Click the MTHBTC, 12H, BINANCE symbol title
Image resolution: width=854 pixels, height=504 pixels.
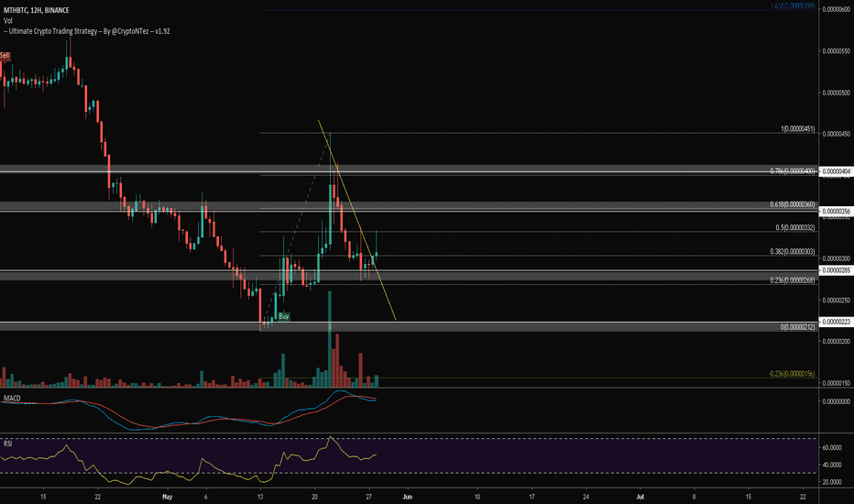[x=37, y=10]
